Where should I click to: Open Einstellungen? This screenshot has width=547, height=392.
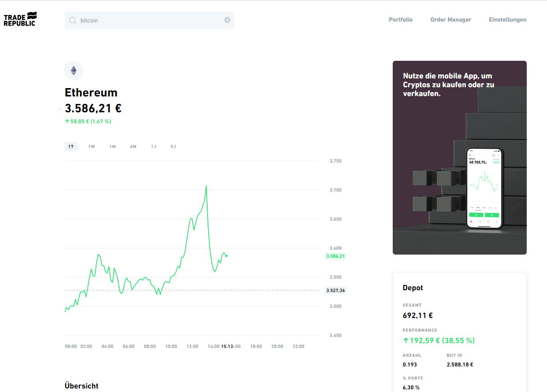coord(507,19)
